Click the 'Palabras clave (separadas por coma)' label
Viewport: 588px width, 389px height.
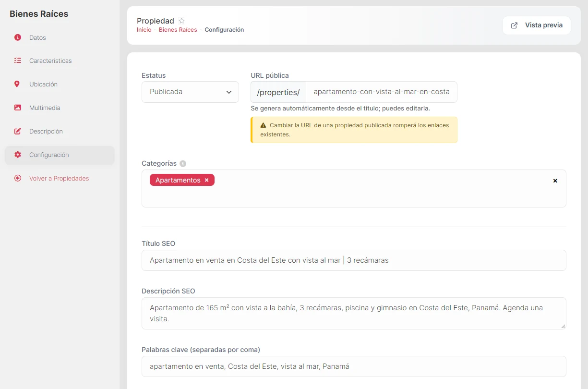pos(201,350)
